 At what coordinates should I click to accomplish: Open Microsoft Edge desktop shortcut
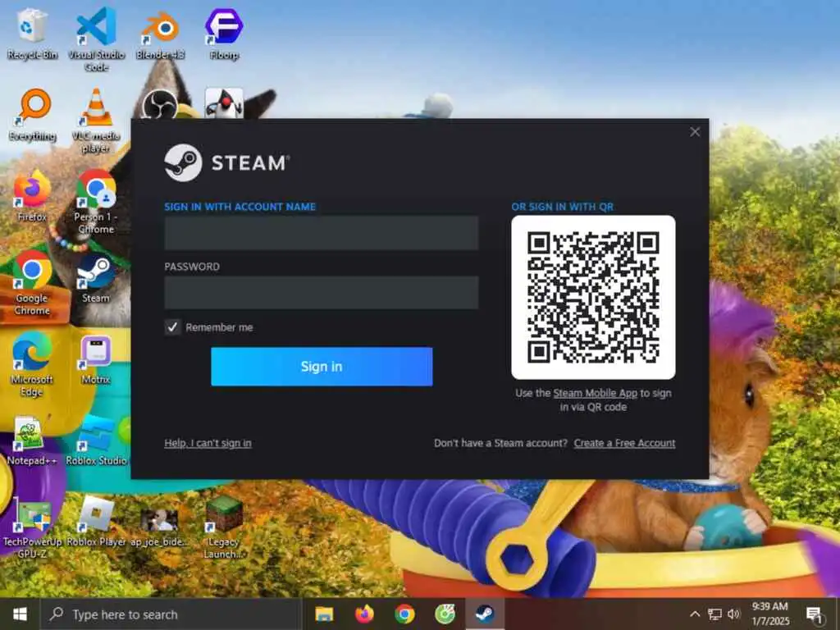pos(32,364)
